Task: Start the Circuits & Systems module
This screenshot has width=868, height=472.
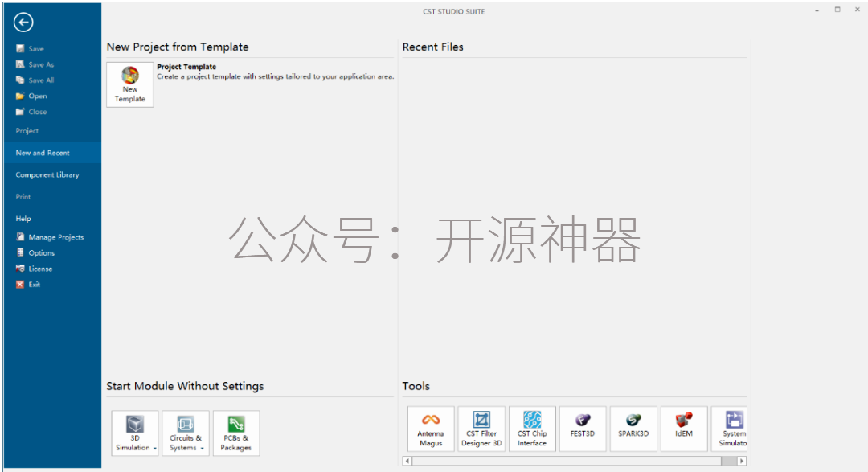Action: [186, 433]
